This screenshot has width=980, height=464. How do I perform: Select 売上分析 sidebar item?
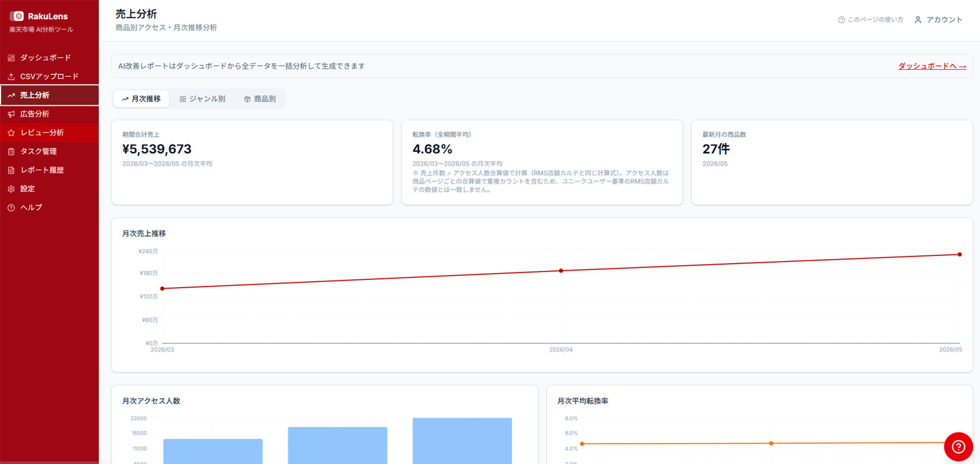pyautogui.click(x=50, y=95)
